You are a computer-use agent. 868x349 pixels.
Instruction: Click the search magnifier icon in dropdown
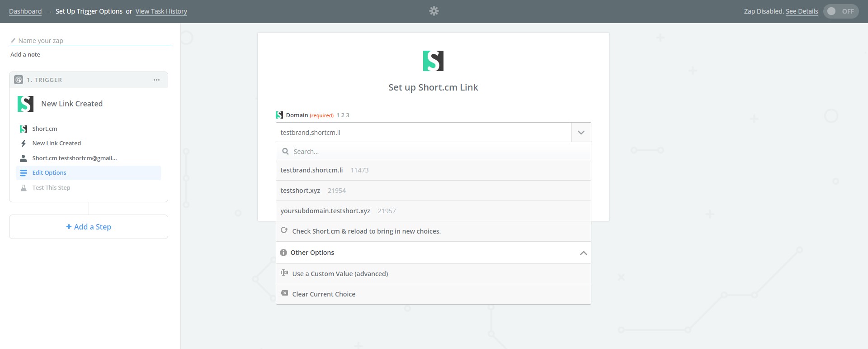point(285,151)
